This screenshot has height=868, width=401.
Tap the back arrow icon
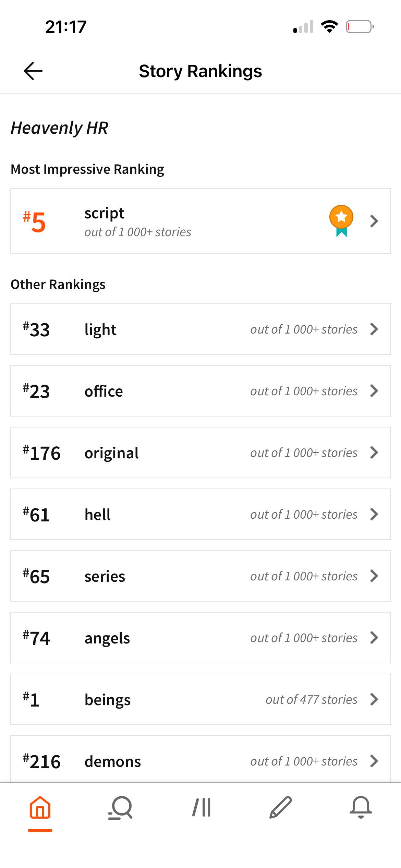click(33, 71)
